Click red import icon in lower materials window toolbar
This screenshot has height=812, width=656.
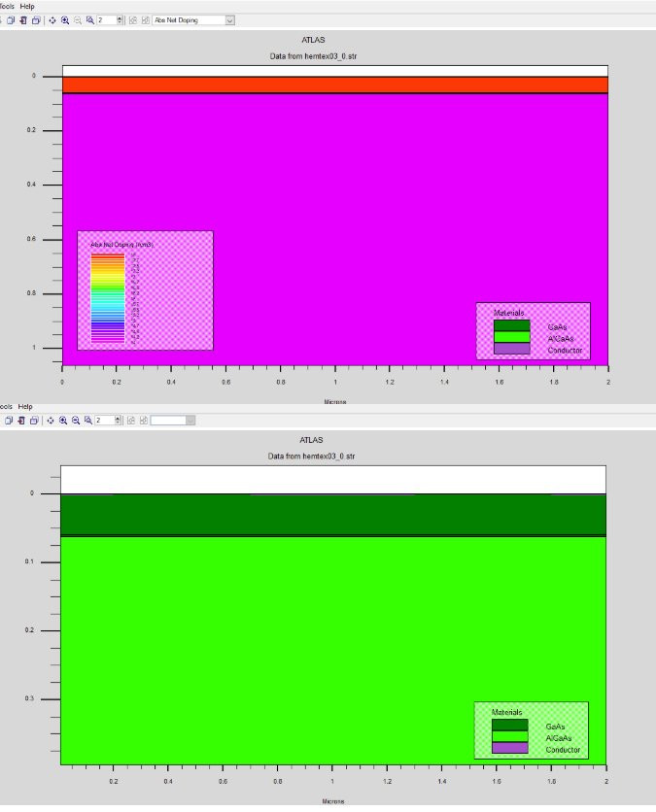[21, 421]
